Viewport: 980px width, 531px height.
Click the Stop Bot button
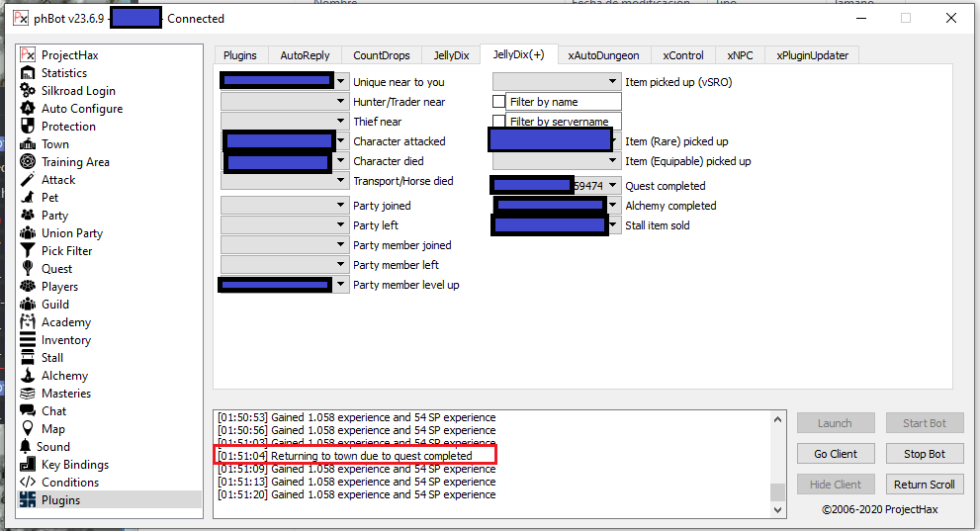924,454
